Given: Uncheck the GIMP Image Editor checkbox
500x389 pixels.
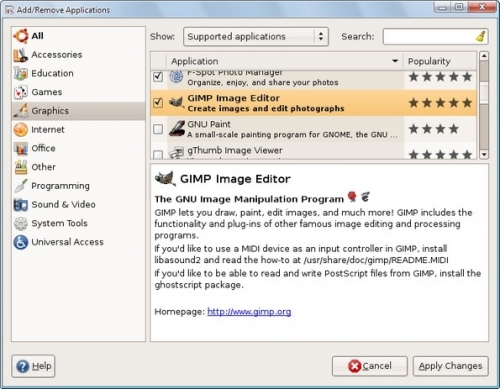Looking at the screenshot, I should pyautogui.click(x=158, y=103).
